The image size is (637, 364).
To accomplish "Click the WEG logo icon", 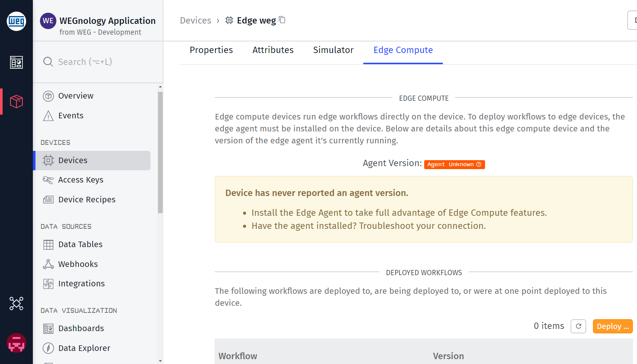I will coord(16,21).
